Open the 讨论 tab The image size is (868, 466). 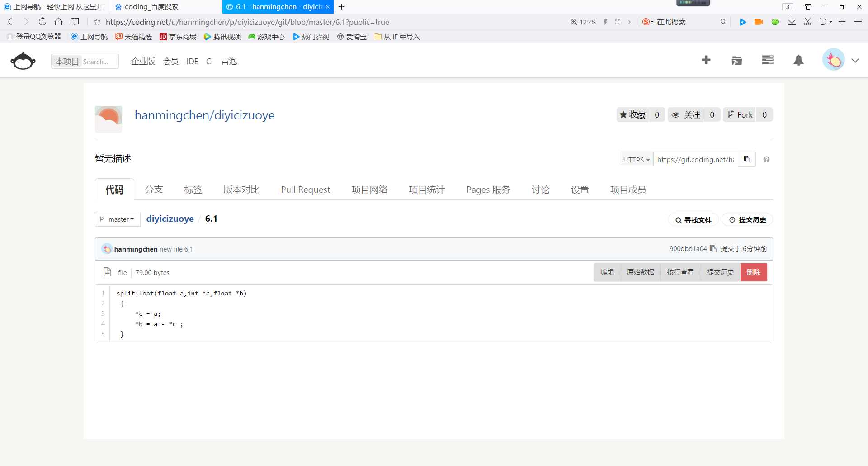(541, 189)
